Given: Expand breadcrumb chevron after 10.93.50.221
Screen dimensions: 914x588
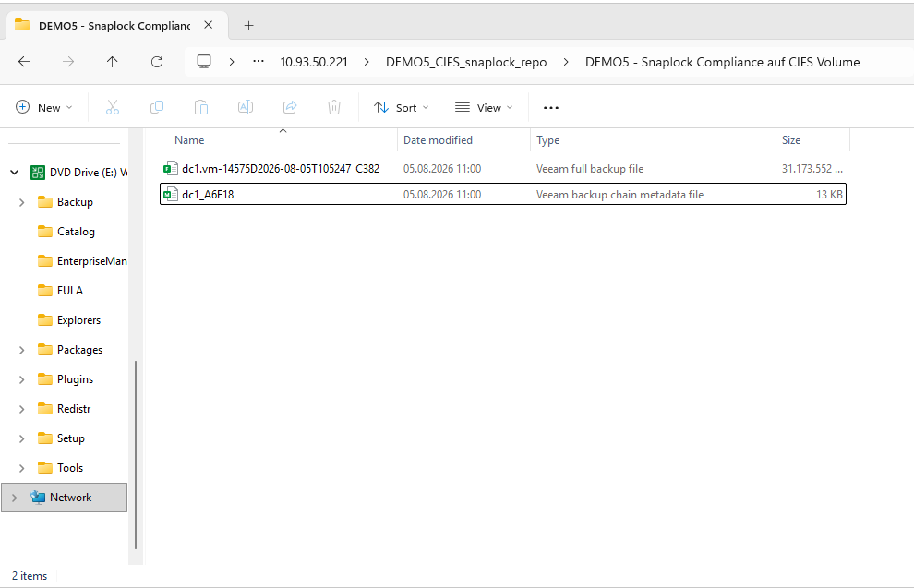Looking at the screenshot, I should 367,62.
